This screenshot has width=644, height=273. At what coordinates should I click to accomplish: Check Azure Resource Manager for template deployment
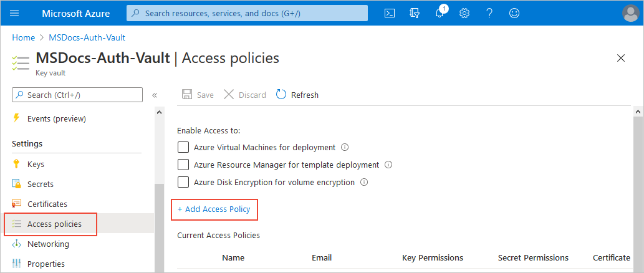pyautogui.click(x=183, y=165)
